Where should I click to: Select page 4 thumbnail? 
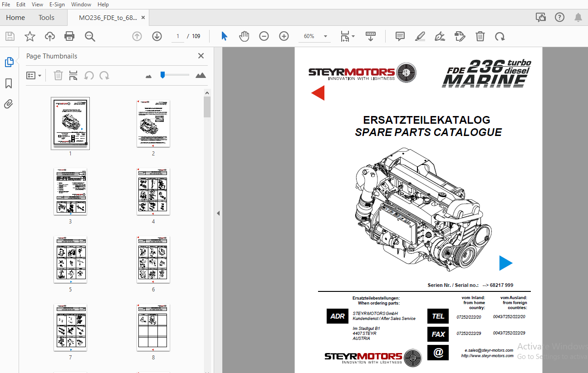153,192
